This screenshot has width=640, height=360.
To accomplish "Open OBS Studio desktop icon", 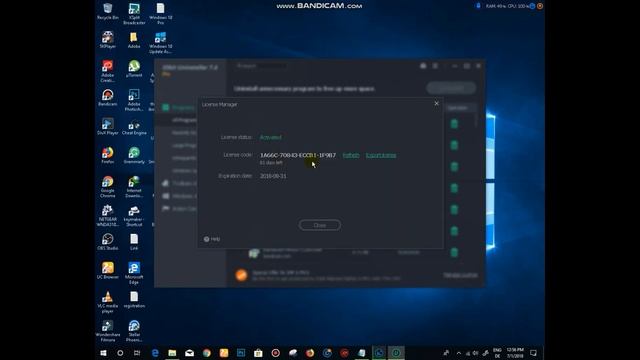I will [108, 242].
